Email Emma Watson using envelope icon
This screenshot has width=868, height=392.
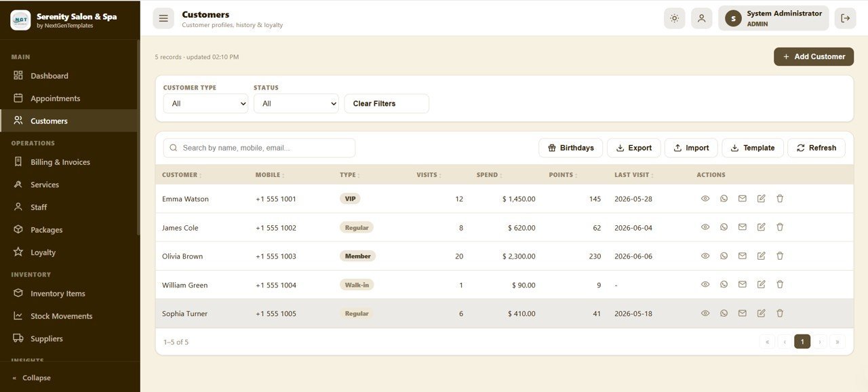click(x=743, y=199)
